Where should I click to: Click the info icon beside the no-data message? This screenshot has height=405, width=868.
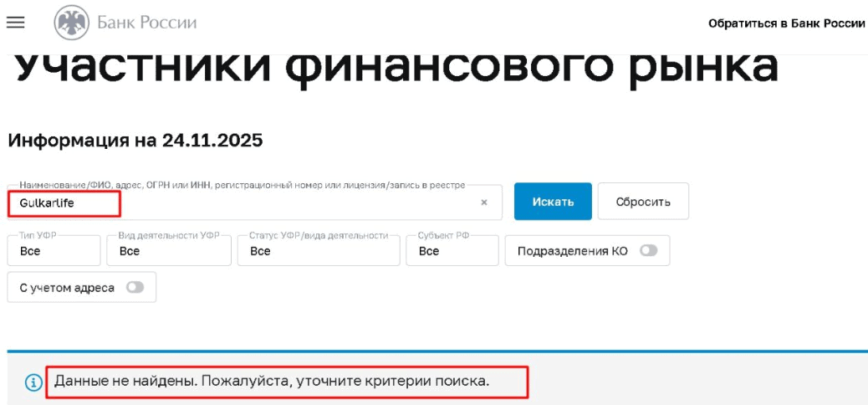33,382
